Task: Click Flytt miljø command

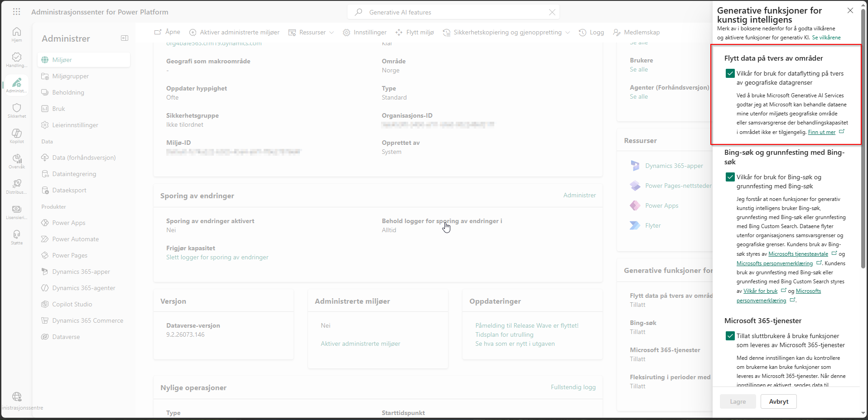Action: pyautogui.click(x=415, y=32)
